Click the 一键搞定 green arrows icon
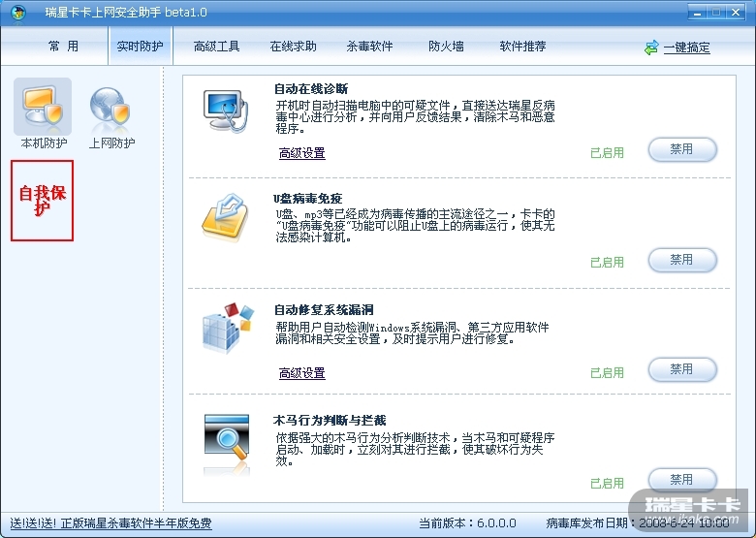Viewport: 756px width, 538px height. click(x=651, y=47)
